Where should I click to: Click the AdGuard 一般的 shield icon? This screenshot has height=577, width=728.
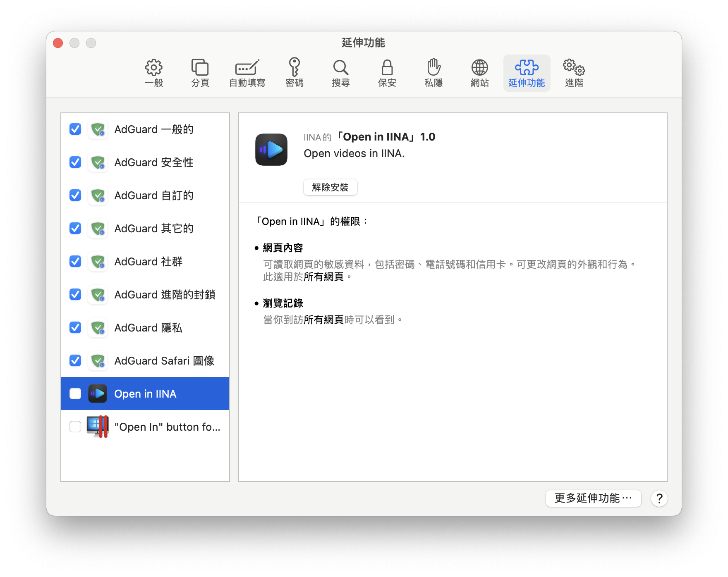click(98, 129)
